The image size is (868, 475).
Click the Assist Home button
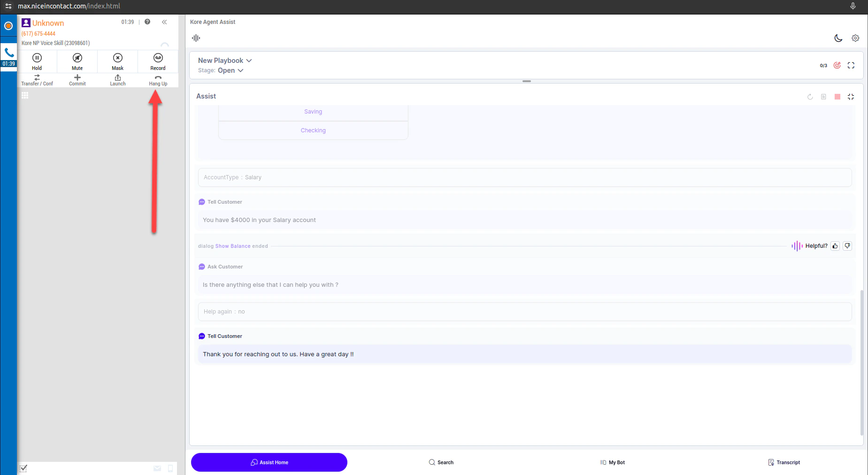269,462
